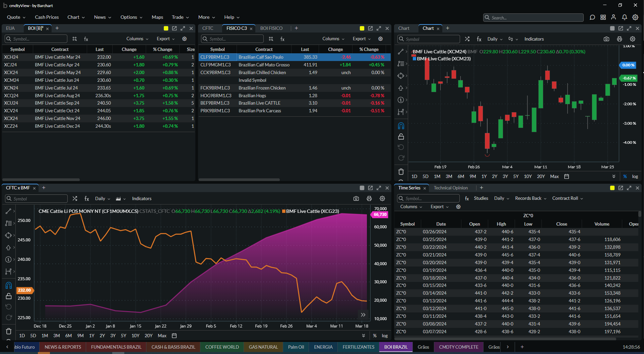Toggle magnet snap tool in XCM24 chart

click(401, 126)
